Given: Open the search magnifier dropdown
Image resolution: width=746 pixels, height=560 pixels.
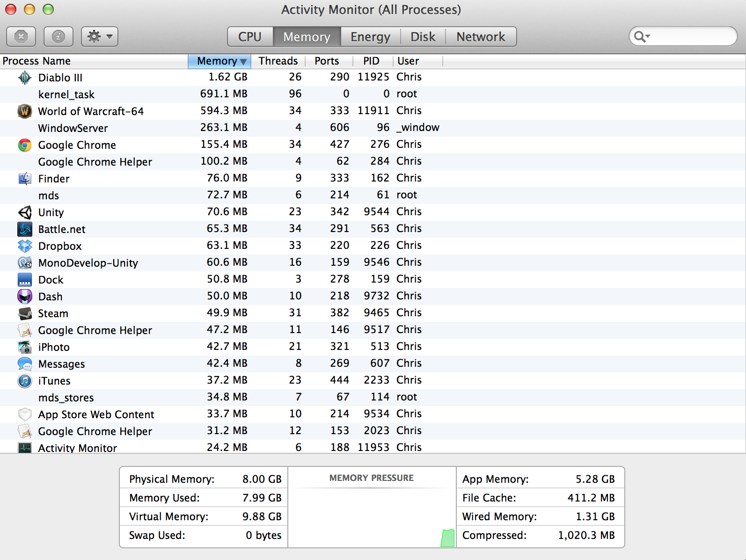Looking at the screenshot, I should click(x=642, y=36).
